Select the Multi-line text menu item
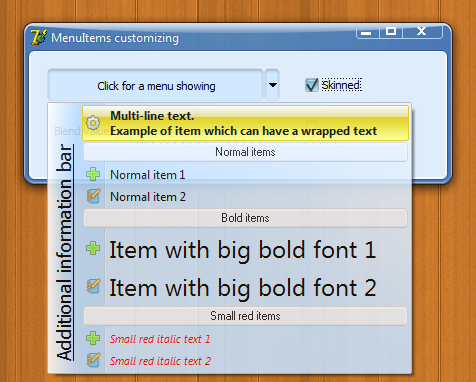 pyautogui.click(x=245, y=123)
